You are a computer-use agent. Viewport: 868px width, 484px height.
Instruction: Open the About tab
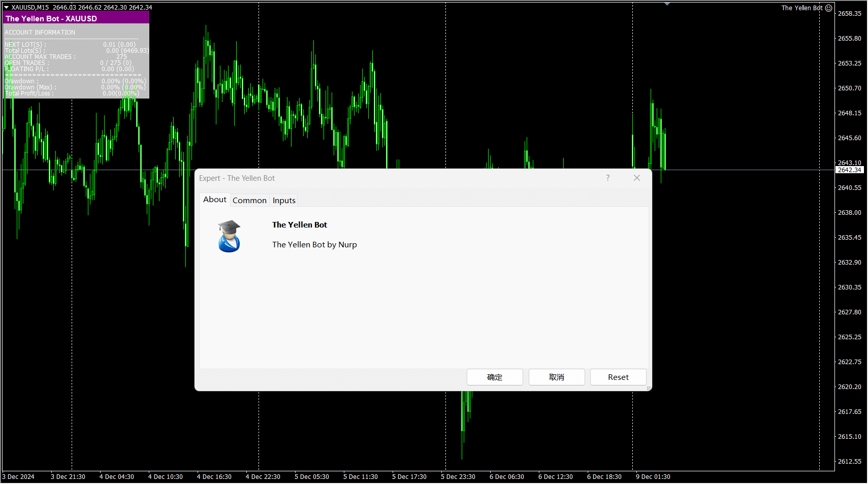214,200
